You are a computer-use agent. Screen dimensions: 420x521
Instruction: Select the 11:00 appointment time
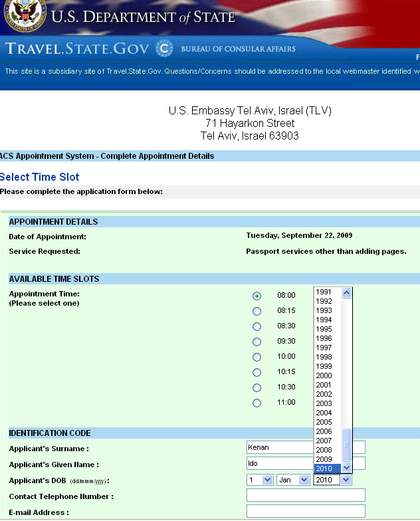[x=257, y=403]
